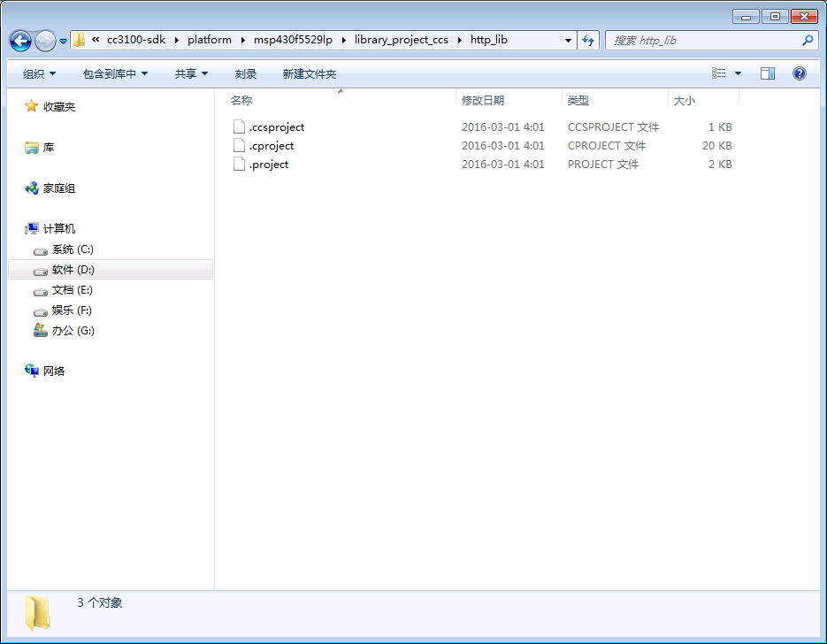
Task: Click the 收藏夹 star icon
Action: coord(32,106)
